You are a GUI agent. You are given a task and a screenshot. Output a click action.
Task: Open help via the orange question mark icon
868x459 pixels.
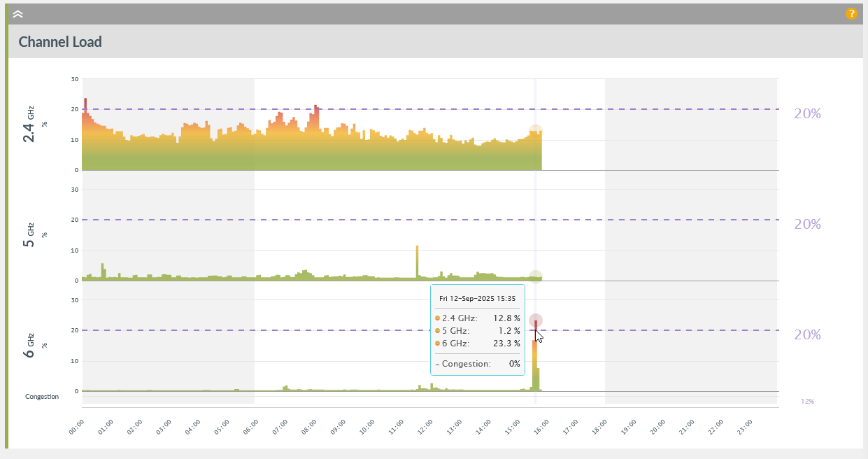pos(851,13)
